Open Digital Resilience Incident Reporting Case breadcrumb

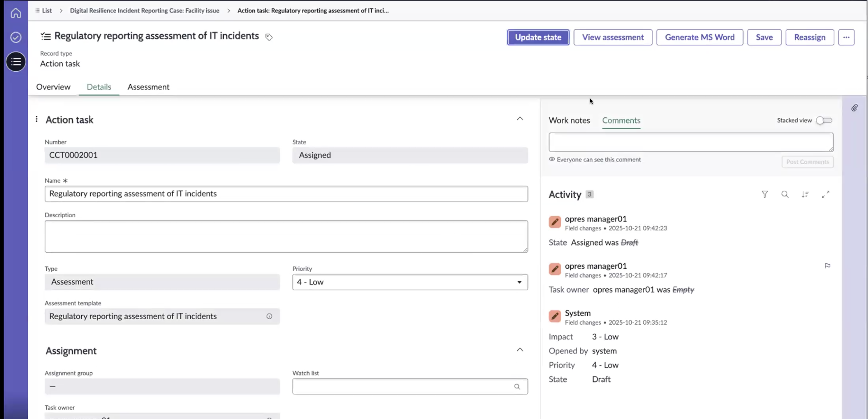tap(145, 10)
